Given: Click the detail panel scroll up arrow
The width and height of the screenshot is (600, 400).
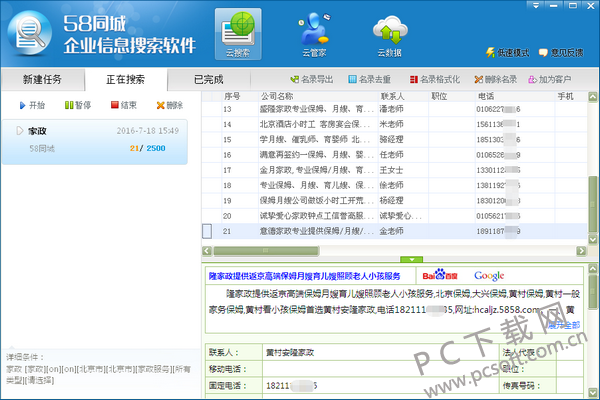Looking at the screenshot, I should coord(593,268).
